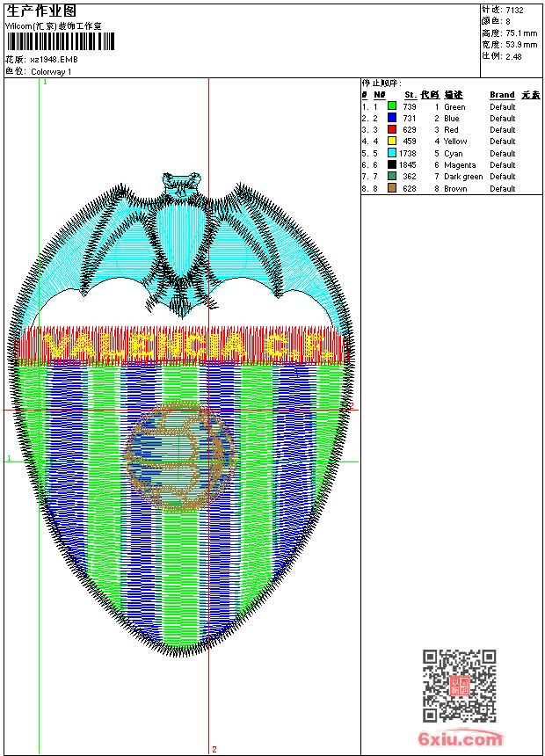Click the green color swatch in stop 1

click(392, 106)
